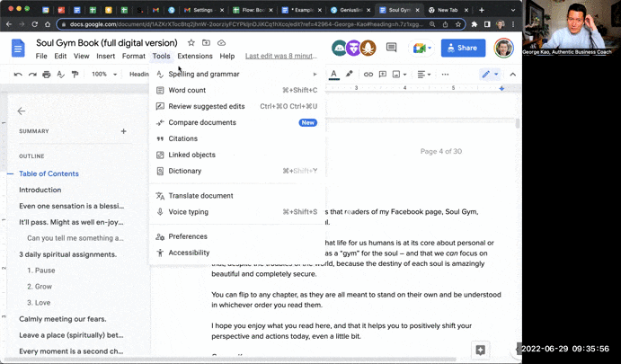The width and height of the screenshot is (621, 364).
Task: Open the File menu
Action: pyautogui.click(x=41, y=56)
